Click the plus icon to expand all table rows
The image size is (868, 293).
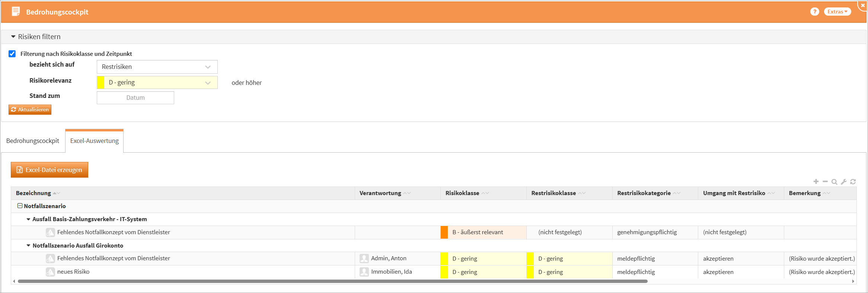coord(816,182)
